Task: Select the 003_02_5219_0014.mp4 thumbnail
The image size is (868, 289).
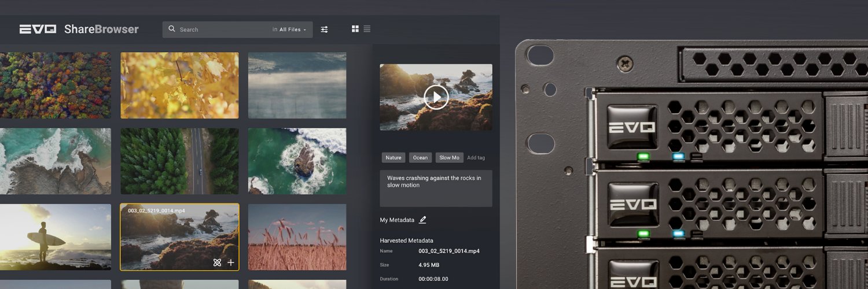Action: 179,237
